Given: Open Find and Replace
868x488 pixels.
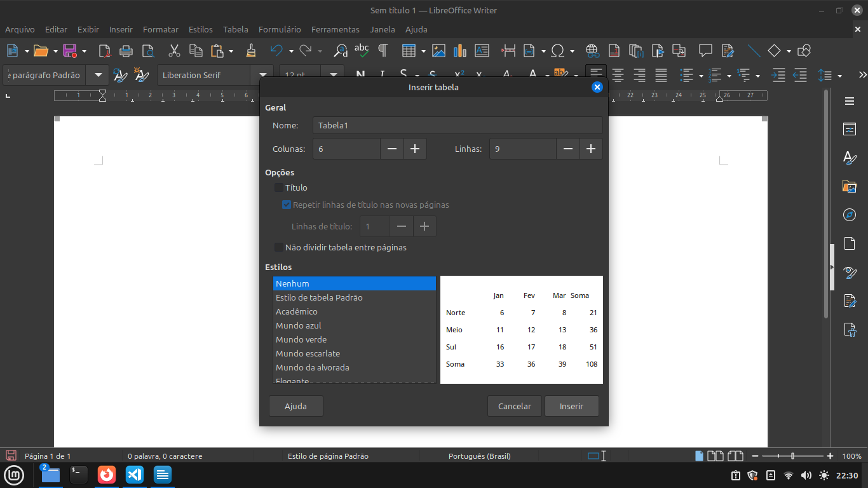Looking at the screenshot, I should (x=341, y=51).
